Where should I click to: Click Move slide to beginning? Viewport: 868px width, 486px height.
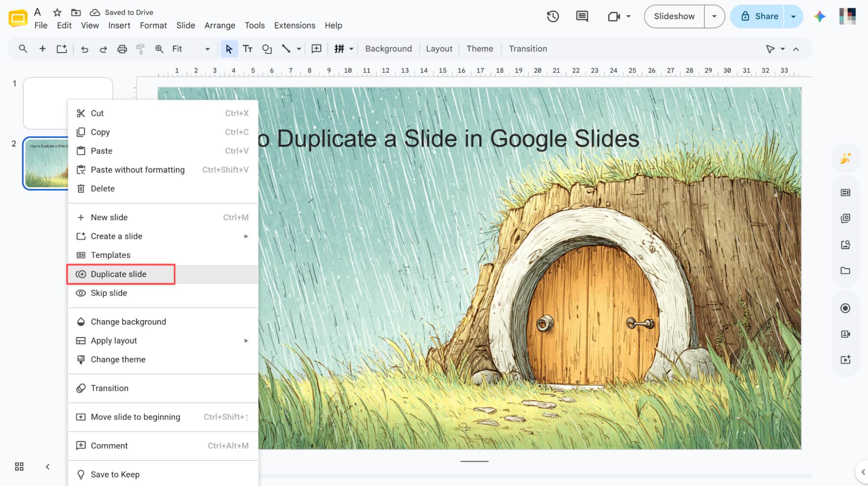pyautogui.click(x=163, y=417)
